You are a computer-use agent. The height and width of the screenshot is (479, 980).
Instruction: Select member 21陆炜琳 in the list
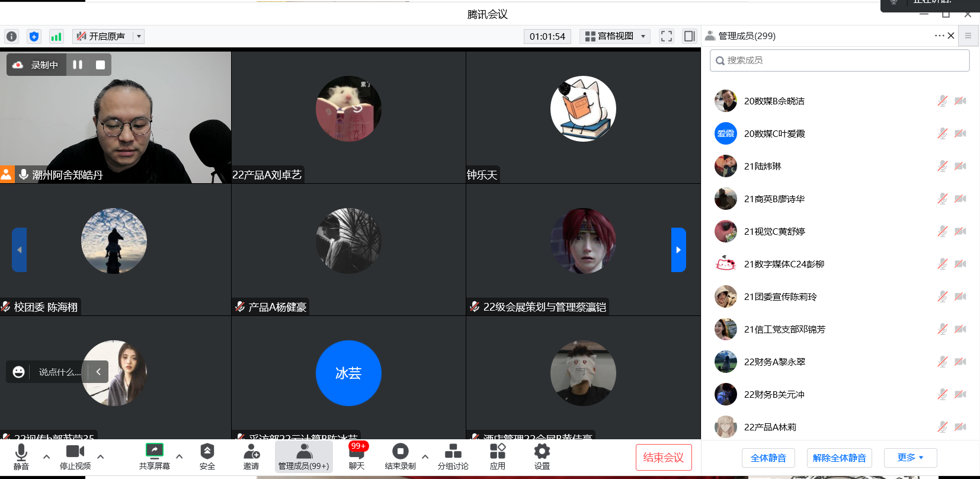(763, 167)
